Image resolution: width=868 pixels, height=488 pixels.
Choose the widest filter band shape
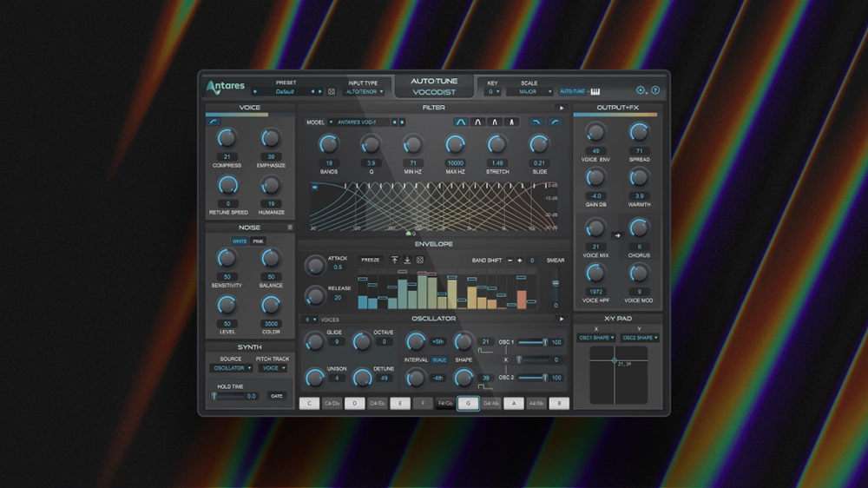[x=461, y=122]
